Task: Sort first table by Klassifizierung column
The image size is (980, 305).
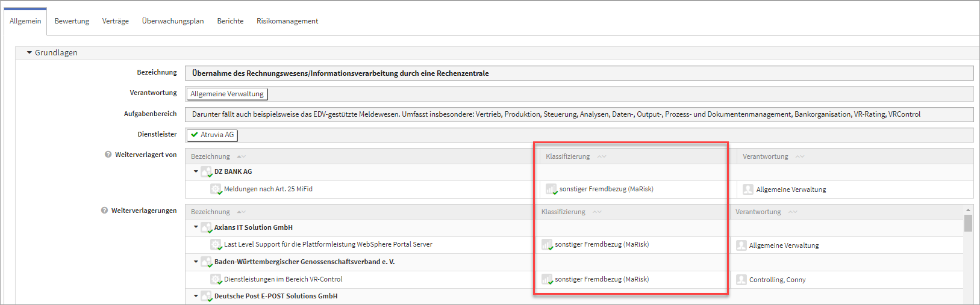Action: (x=568, y=156)
